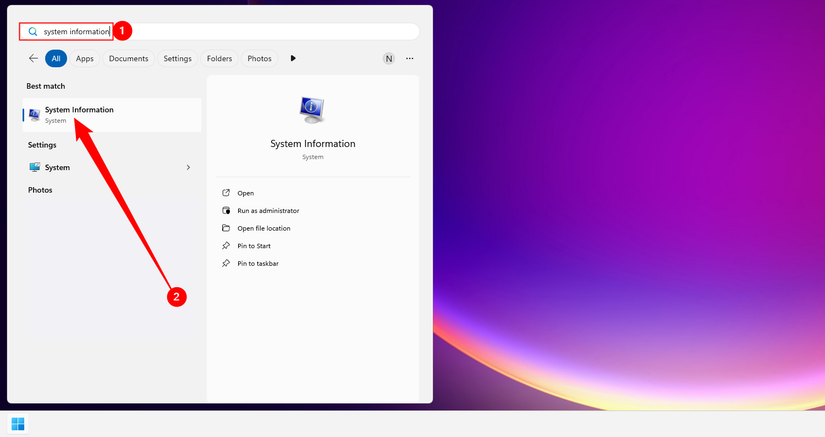This screenshot has height=437, width=825.
Task: Select the Settings filter tab
Action: pyautogui.click(x=177, y=58)
